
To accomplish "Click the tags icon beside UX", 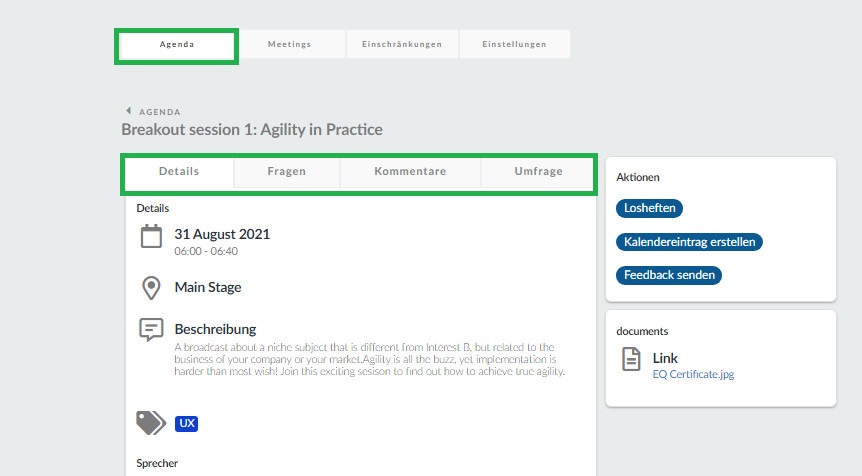I will [x=151, y=423].
